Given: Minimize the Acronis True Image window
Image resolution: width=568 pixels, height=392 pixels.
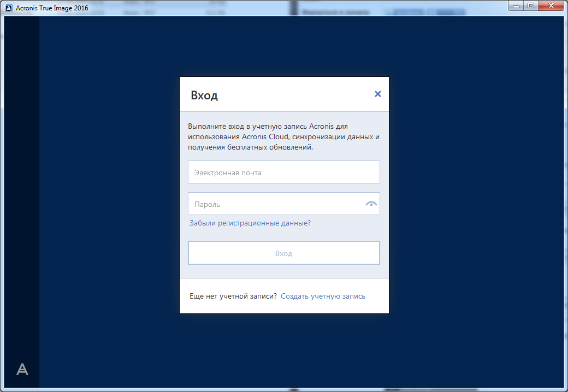Looking at the screenshot, I should coord(516,5).
